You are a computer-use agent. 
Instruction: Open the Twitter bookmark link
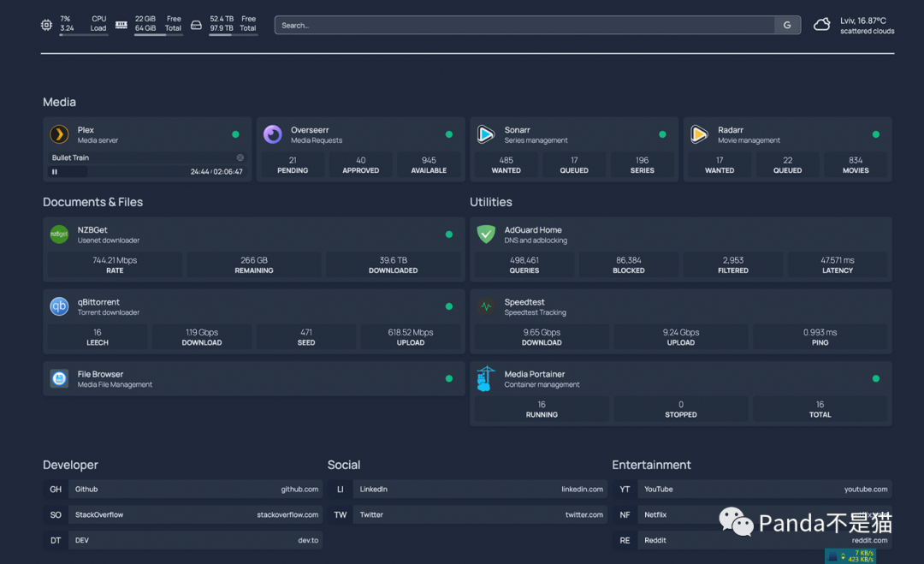[480, 514]
